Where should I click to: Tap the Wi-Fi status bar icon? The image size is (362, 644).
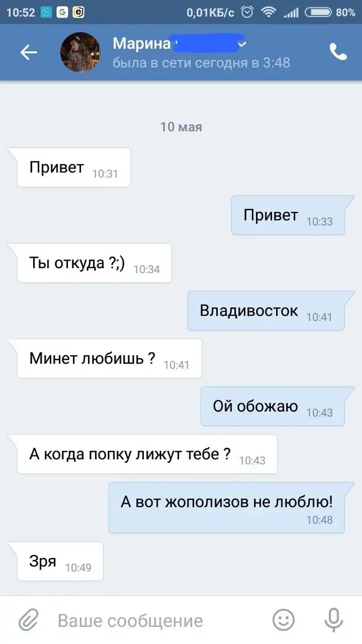tap(268, 12)
